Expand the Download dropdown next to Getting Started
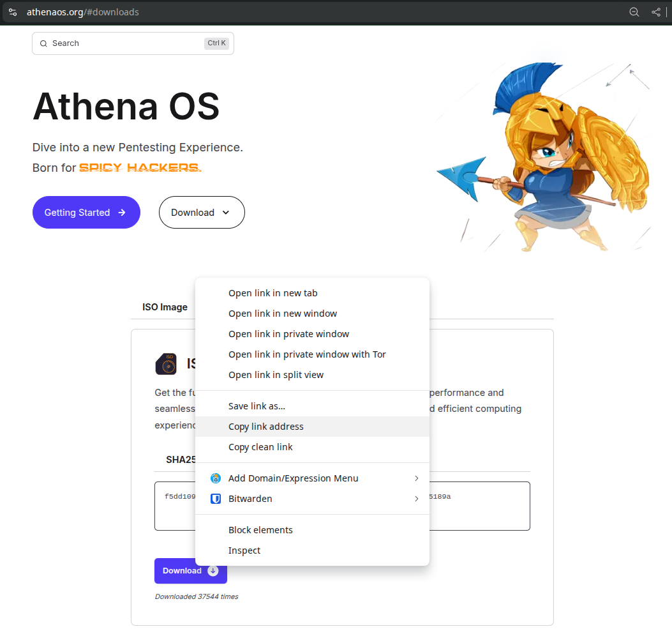672x629 pixels. 202,213
